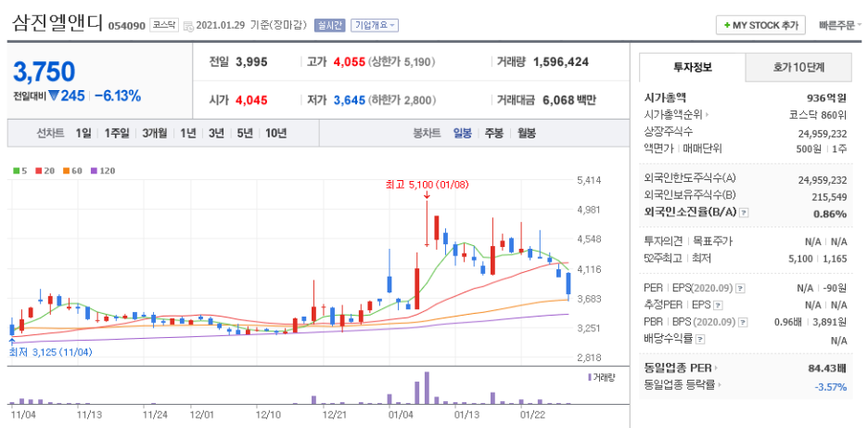The width and height of the screenshot is (868, 428).
Task: Click the 외국인소진율 value 0.86%
Action: (832, 214)
